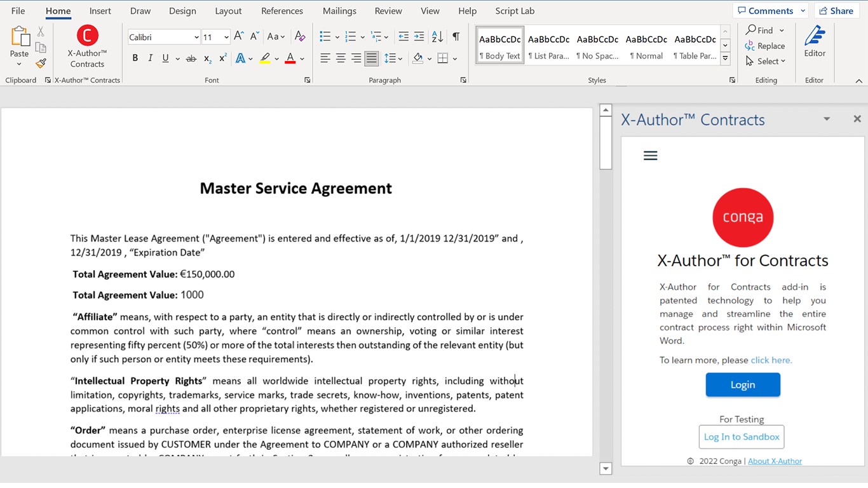Expand the multilevel list dropdown
The height and width of the screenshot is (488, 868).
[387, 37]
